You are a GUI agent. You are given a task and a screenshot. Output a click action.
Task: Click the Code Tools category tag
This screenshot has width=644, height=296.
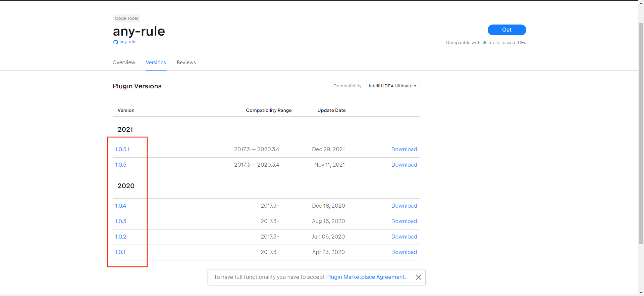[126, 18]
